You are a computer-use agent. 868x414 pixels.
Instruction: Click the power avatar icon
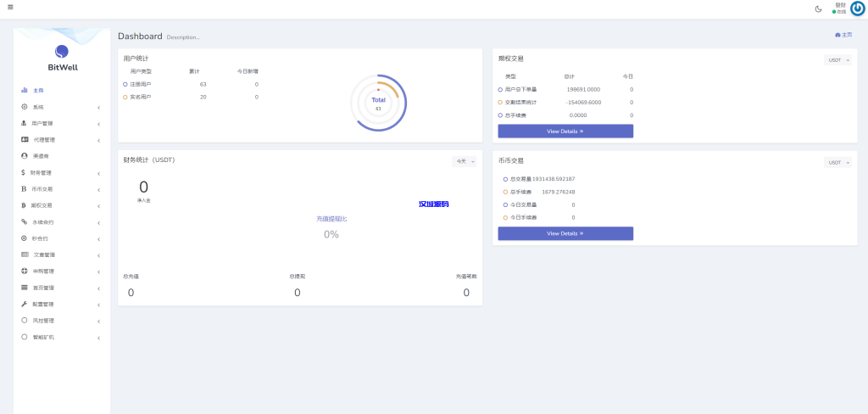(857, 8)
